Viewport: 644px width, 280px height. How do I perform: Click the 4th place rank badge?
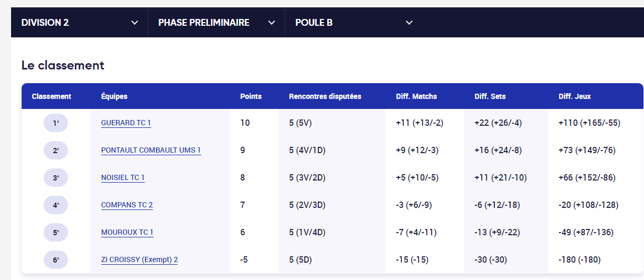tap(56, 205)
